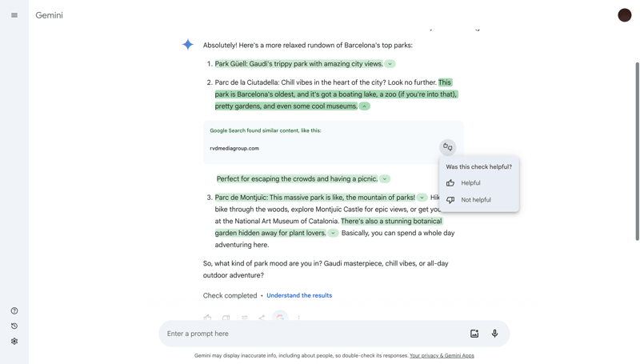Expand chevron after 'mountain of parks!'
640x364 pixels.
(x=422, y=198)
